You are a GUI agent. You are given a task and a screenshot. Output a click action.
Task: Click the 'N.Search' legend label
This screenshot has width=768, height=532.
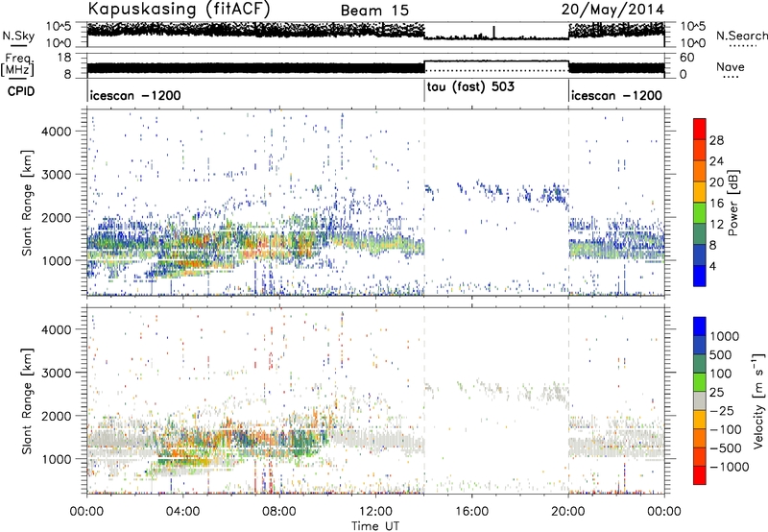742,36
